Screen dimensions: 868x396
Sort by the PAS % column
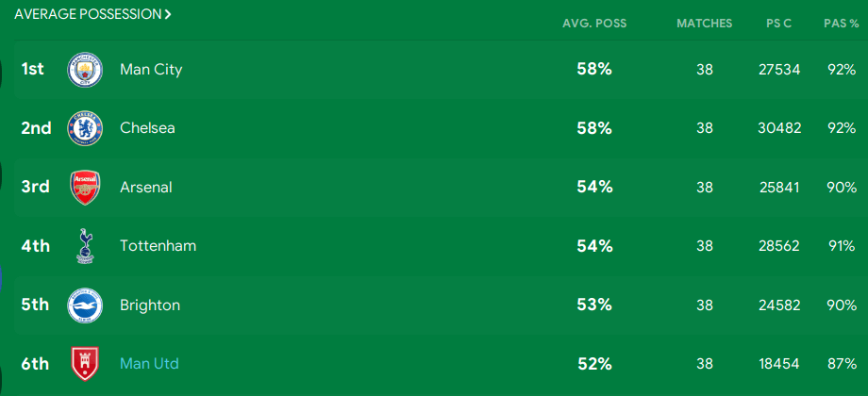[x=842, y=24]
